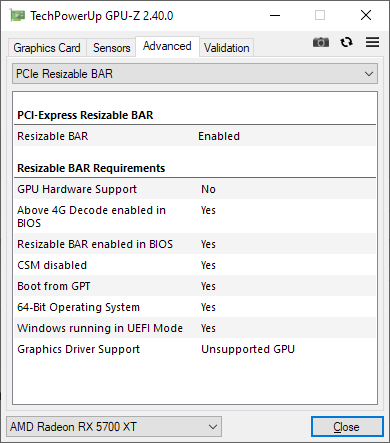
Task: Select the Windows running in UEFI Mode row
Action: (195, 328)
